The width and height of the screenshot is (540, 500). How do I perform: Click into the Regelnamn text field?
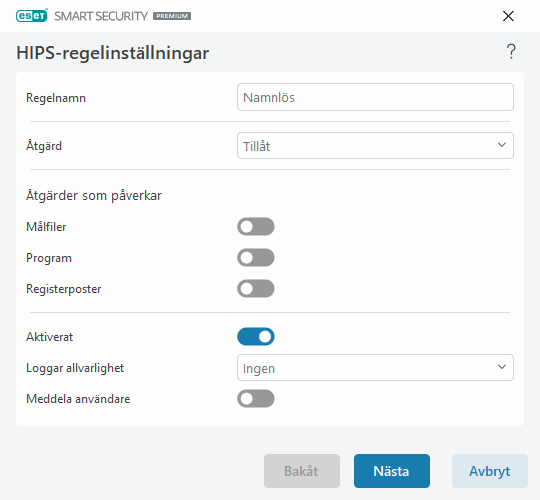pos(375,97)
